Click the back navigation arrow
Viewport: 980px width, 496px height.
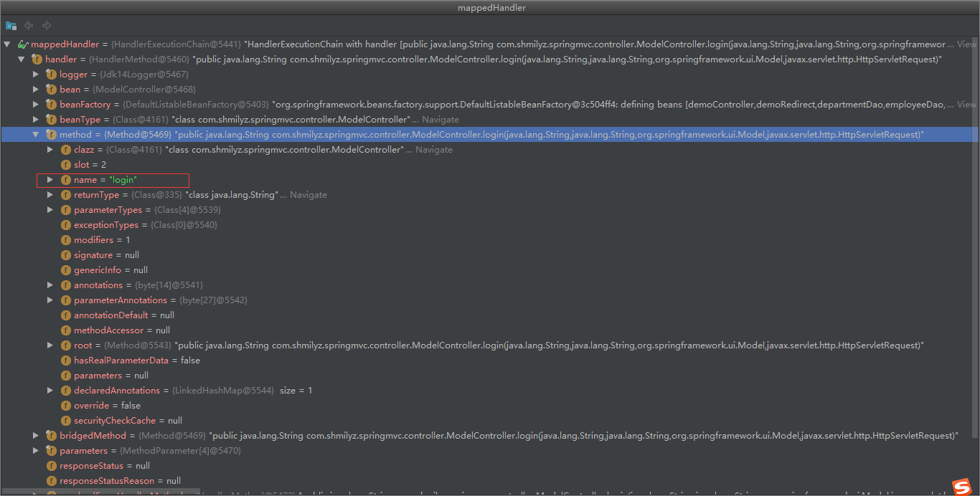point(28,25)
